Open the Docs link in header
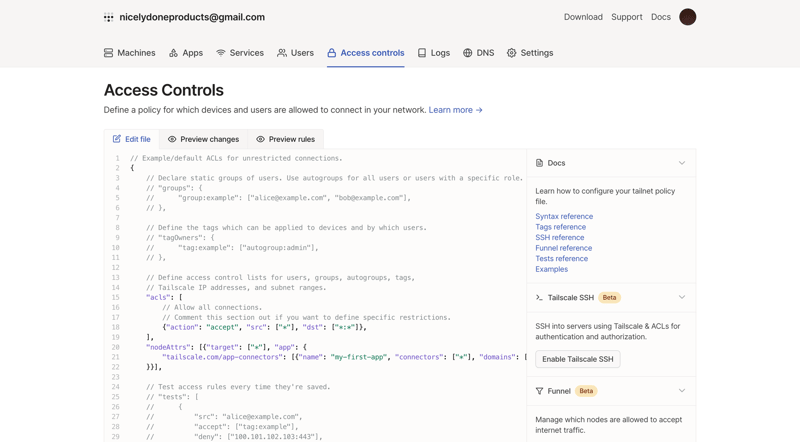This screenshot has width=800, height=442. pyautogui.click(x=661, y=17)
